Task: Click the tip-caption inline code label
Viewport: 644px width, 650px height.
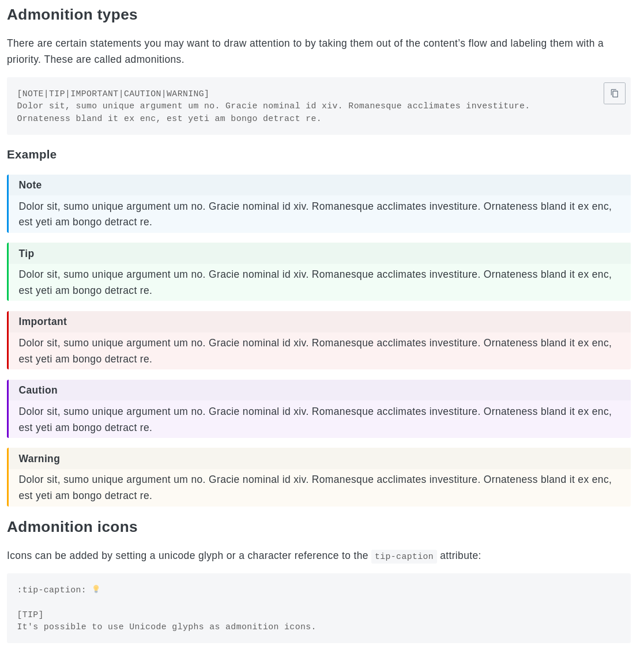Action: click(404, 556)
